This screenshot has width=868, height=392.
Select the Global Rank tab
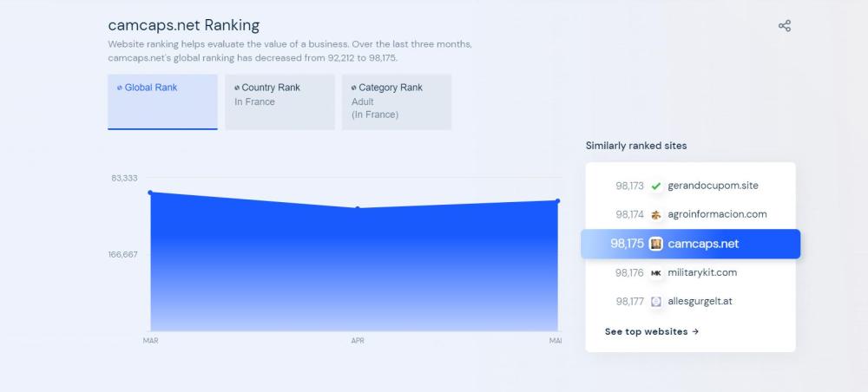162,101
